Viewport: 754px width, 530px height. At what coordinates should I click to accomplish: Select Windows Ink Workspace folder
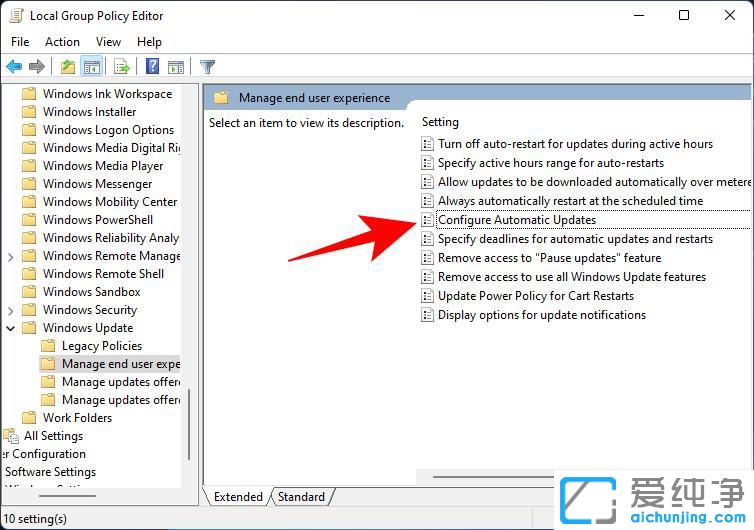click(108, 94)
